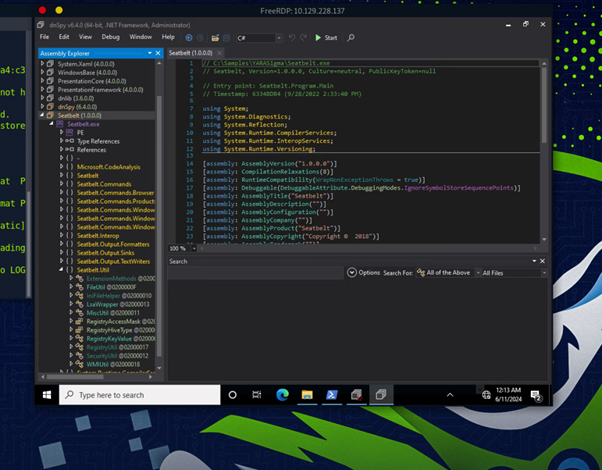Image resolution: width=602 pixels, height=470 pixels.
Task: Select the PresentationFramework (4.0.0.0) assembly
Action: pyautogui.click(x=100, y=89)
